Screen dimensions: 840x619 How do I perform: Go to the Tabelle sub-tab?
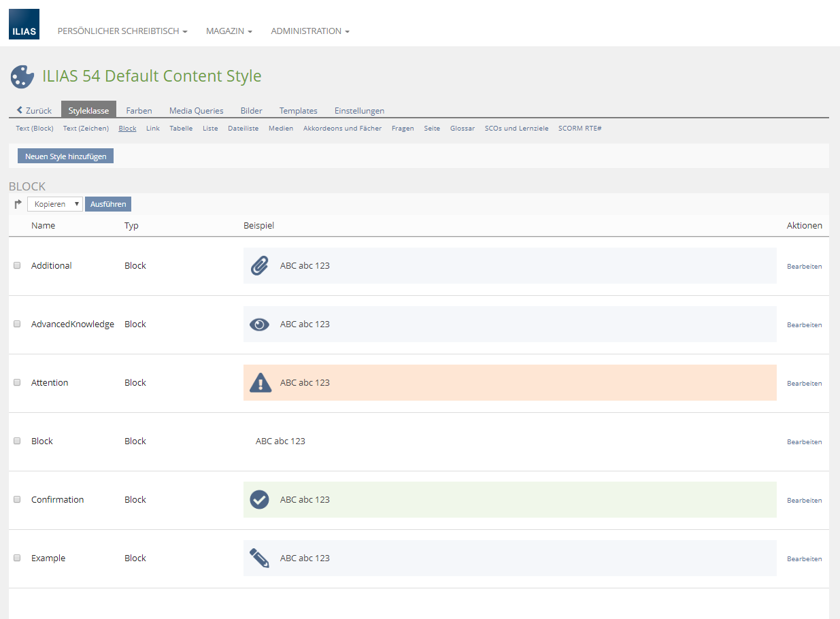click(181, 129)
